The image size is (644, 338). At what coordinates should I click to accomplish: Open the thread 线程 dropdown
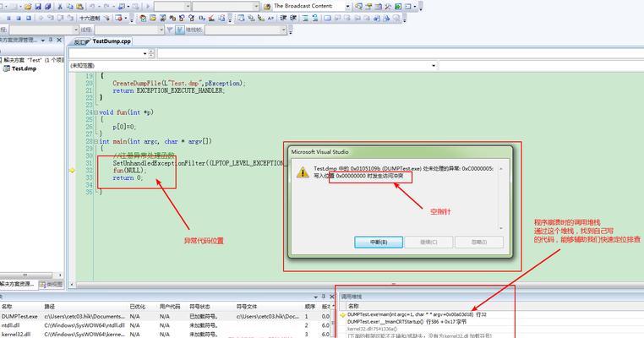(161, 30)
